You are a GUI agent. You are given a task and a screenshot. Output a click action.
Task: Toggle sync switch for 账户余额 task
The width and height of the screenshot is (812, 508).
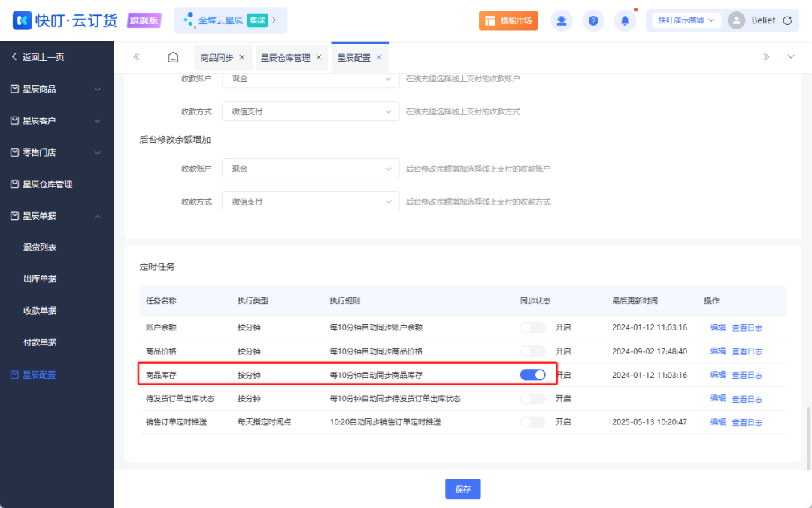(532, 327)
